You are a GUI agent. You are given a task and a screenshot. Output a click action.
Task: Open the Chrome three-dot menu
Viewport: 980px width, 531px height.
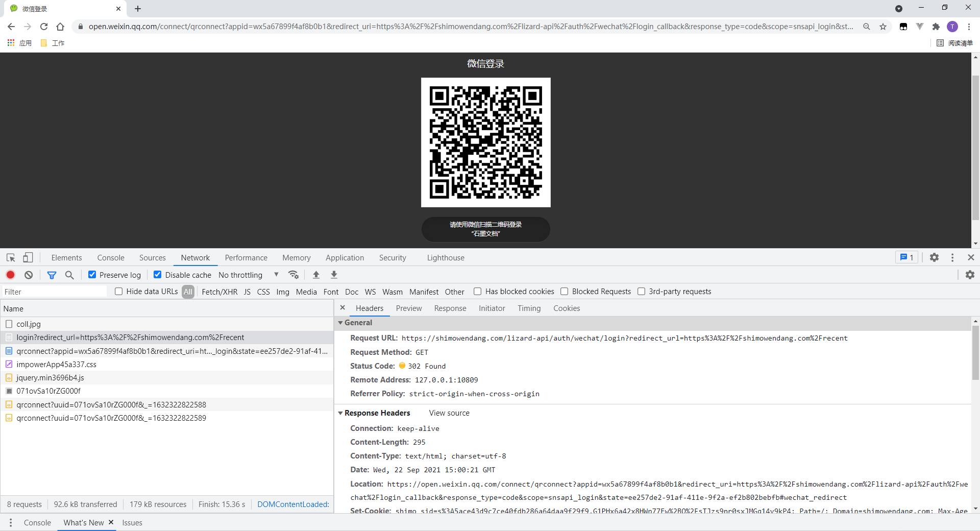point(969,27)
